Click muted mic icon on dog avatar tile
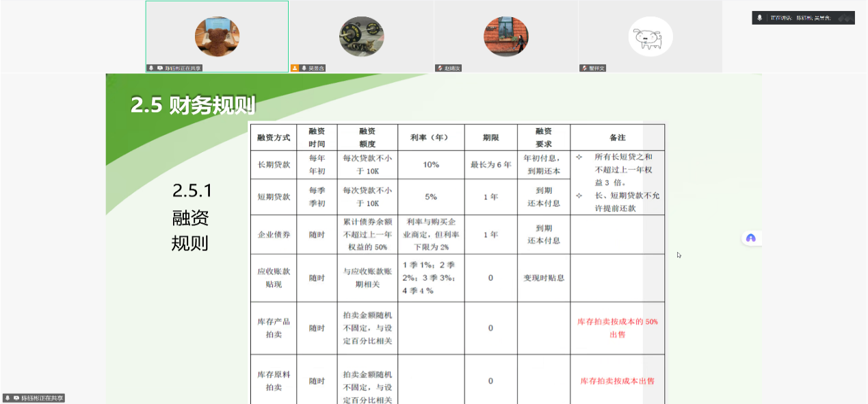 pyautogui.click(x=584, y=68)
